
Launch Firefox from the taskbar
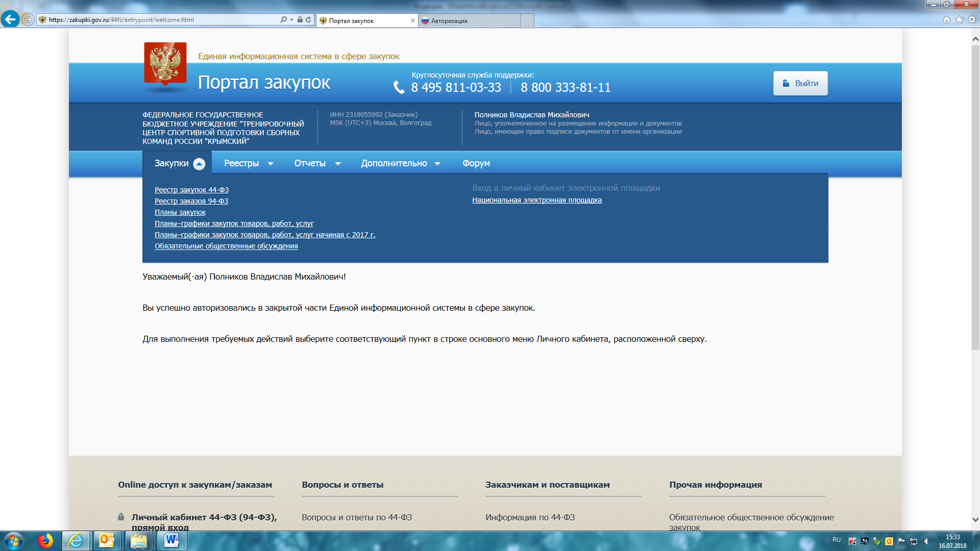(x=45, y=540)
